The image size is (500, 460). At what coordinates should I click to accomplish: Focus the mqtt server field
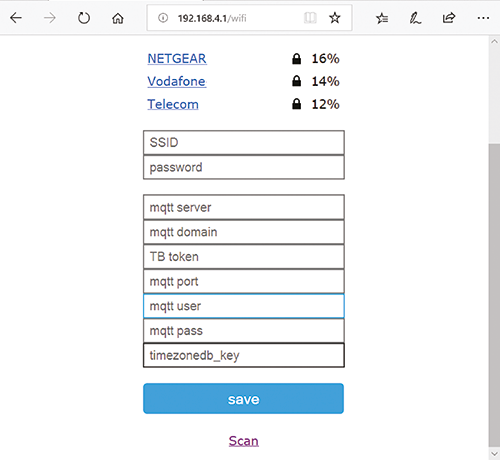[x=244, y=207]
